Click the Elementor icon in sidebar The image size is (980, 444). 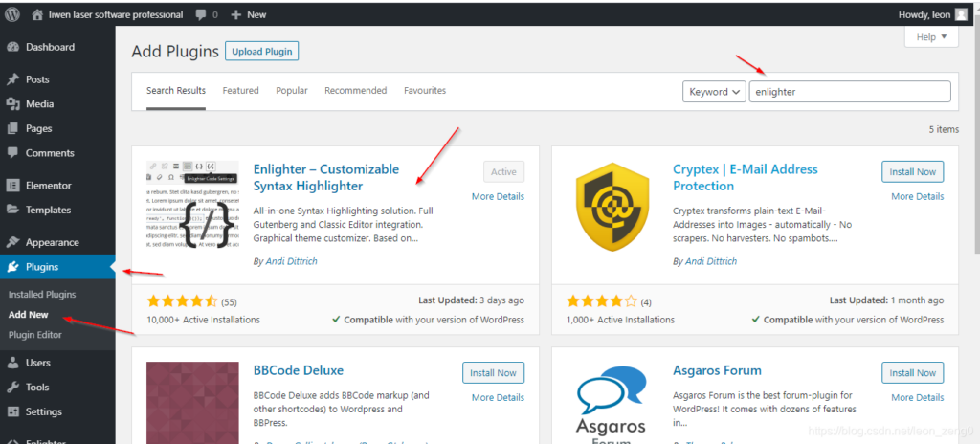click(x=13, y=186)
